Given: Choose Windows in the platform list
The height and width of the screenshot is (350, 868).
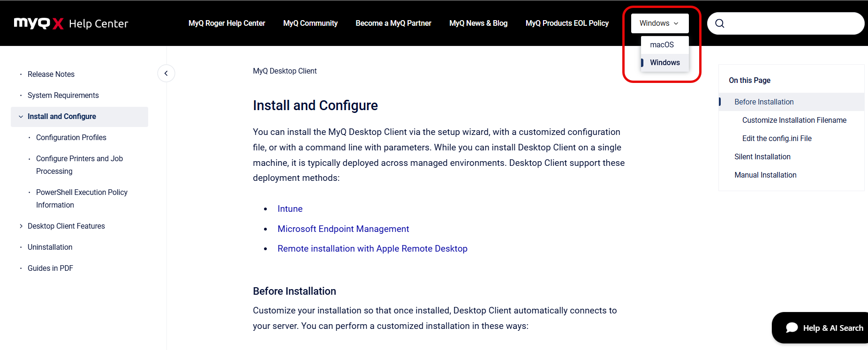Looking at the screenshot, I should (x=664, y=63).
